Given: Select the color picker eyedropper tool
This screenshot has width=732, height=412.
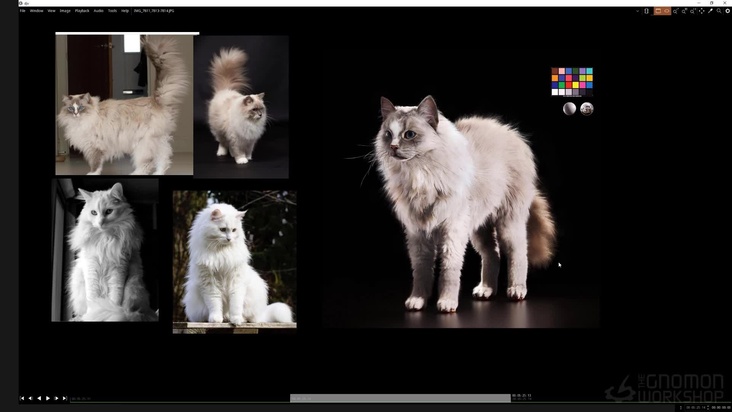Looking at the screenshot, I should click(710, 11).
